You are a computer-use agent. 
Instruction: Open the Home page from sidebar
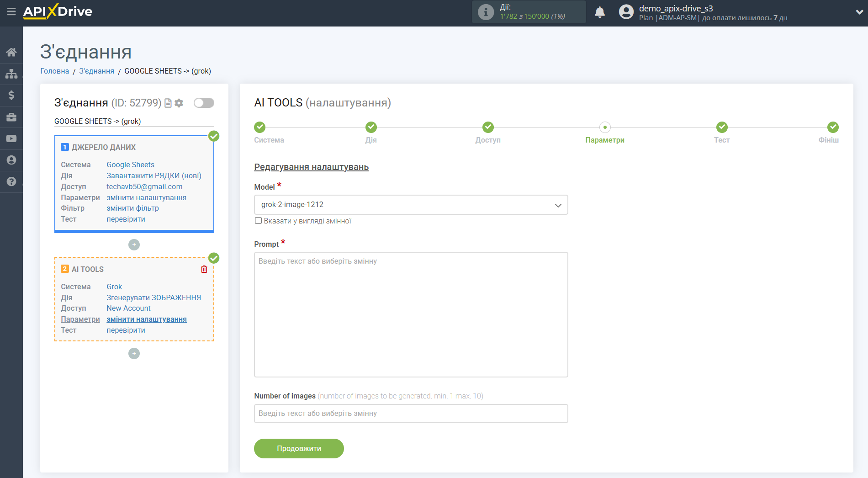coord(11,52)
